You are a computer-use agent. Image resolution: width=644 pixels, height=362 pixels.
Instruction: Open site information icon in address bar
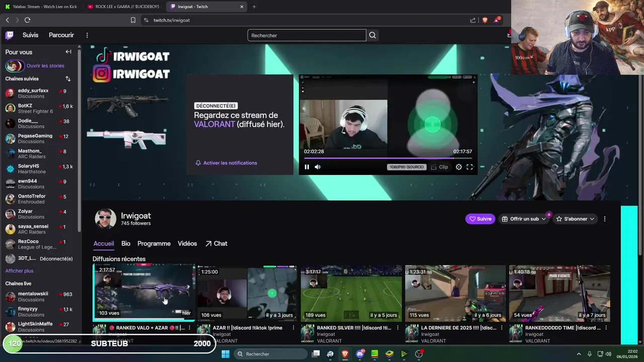click(x=146, y=20)
